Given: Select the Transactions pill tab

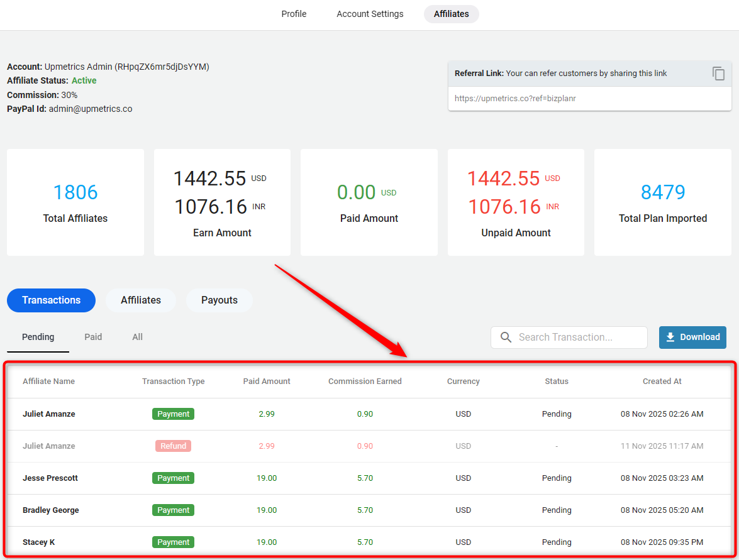Looking at the screenshot, I should point(52,300).
